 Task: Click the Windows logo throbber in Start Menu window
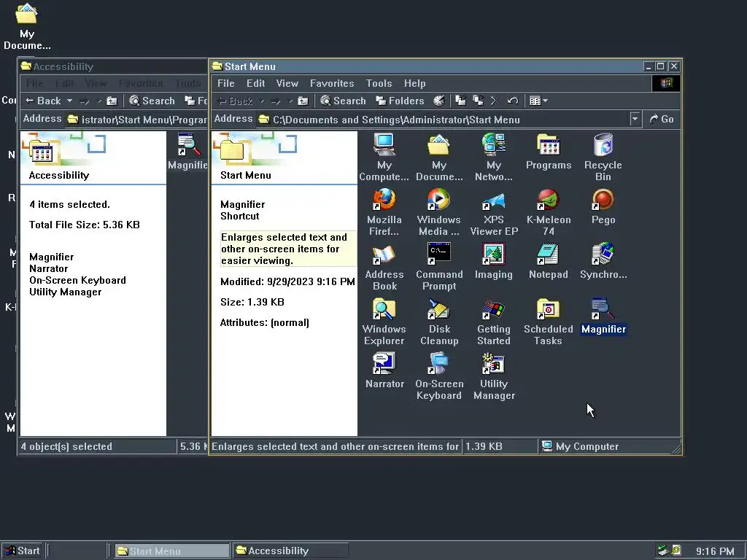[x=665, y=83]
